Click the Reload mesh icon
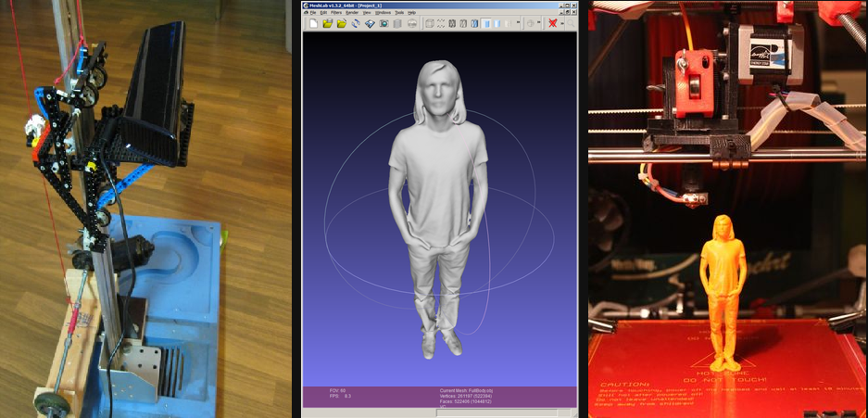The image size is (868, 418). pyautogui.click(x=356, y=23)
